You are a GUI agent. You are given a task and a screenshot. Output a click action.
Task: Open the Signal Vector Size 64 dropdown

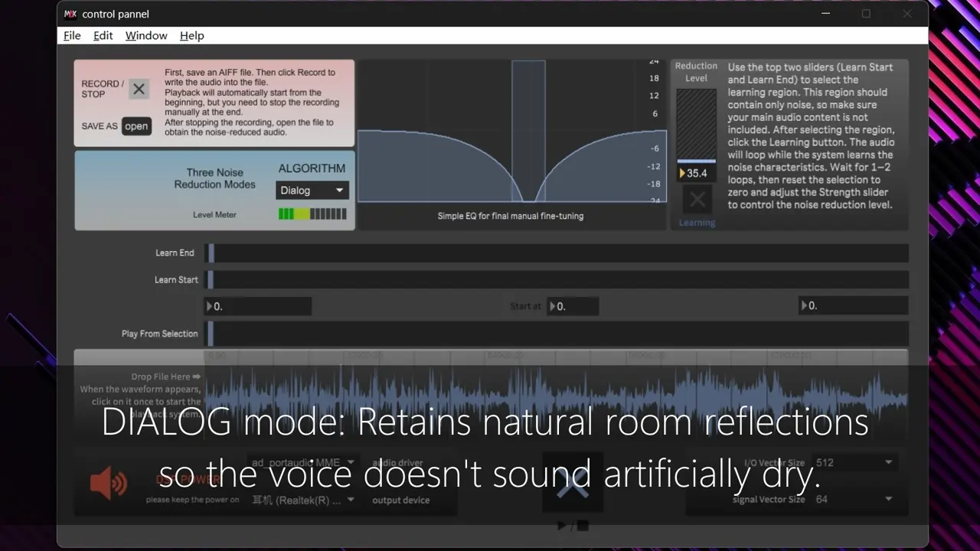[854, 499]
